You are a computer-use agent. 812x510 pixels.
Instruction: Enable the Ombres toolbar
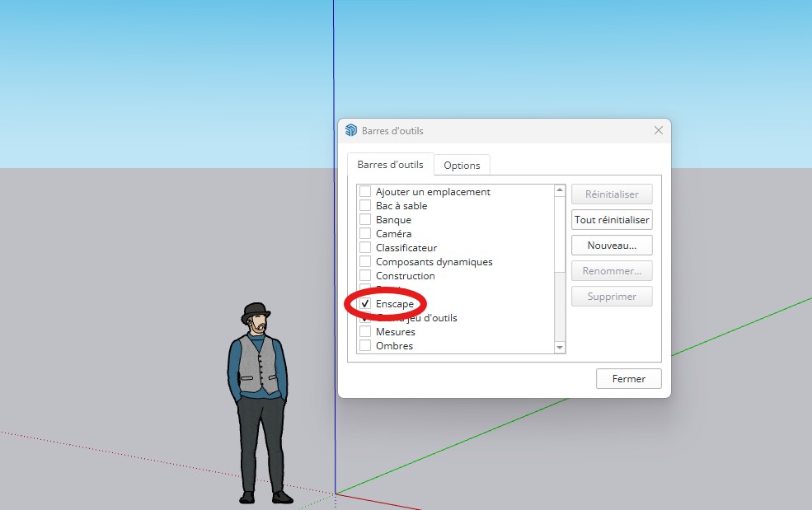365,345
